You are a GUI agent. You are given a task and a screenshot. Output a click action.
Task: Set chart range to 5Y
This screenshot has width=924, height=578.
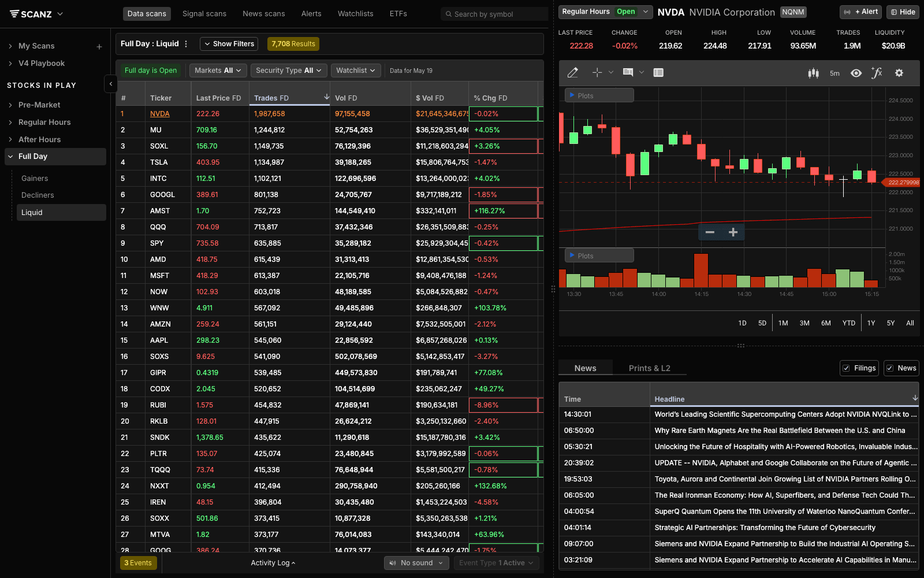(891, 323)
